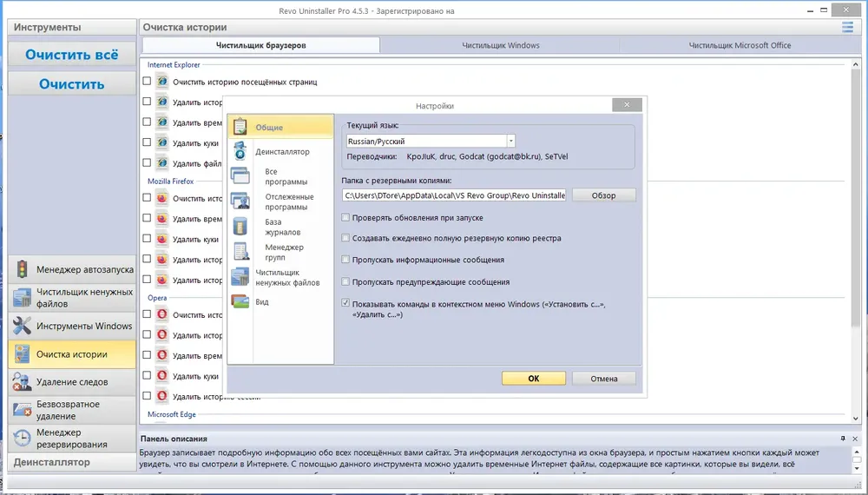Expand the Russian/Русский language dropdown
Image resolution: width=868 pixels, height=495 pixels.
pyautogui.click(x=511, y=142)
